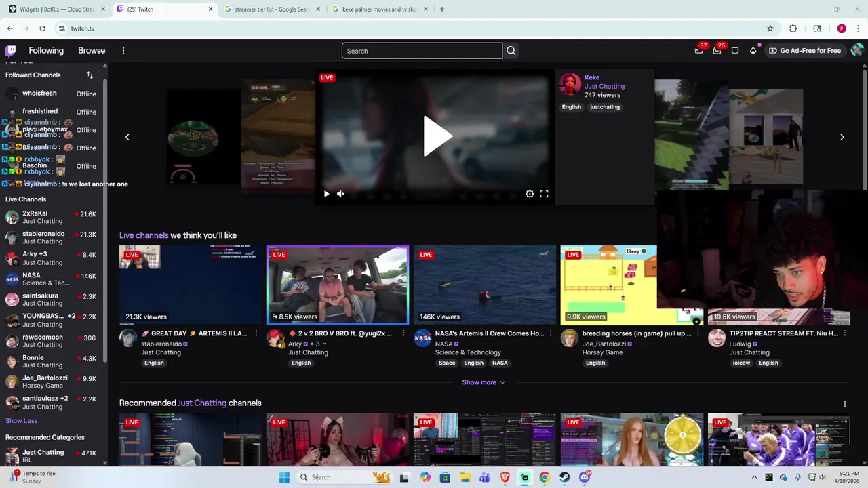Viewport: 868px width, 488px height.
Task: Switch to keke palmer movies tab
Action: [x=380, y=9]
